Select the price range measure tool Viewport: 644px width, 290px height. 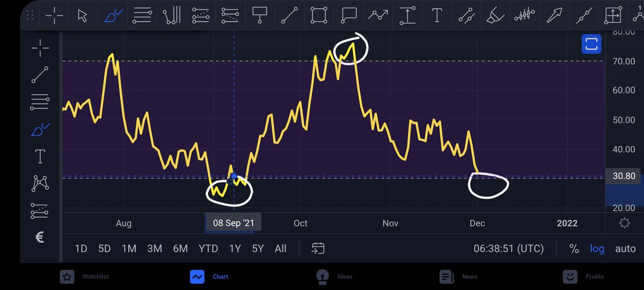click(408, 15)
